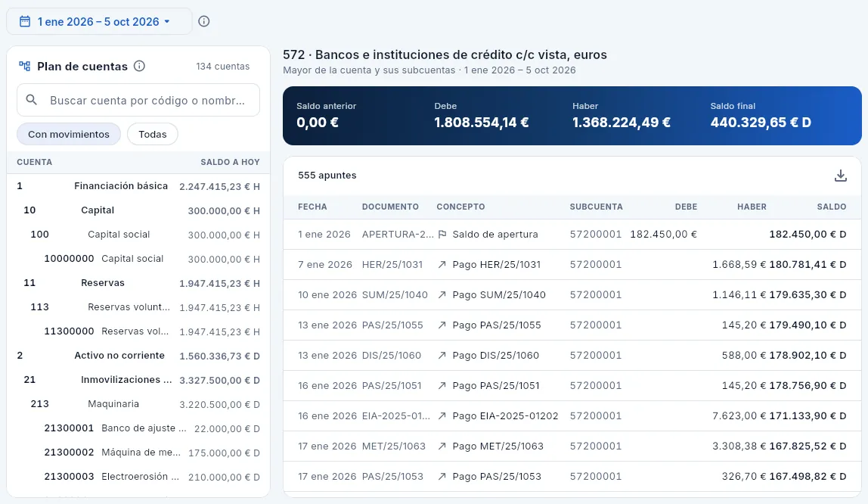Click arrow icon on Pago PAS/25/1051 row
This screenshot has height=504, width=868.
(x=442, y=386)
